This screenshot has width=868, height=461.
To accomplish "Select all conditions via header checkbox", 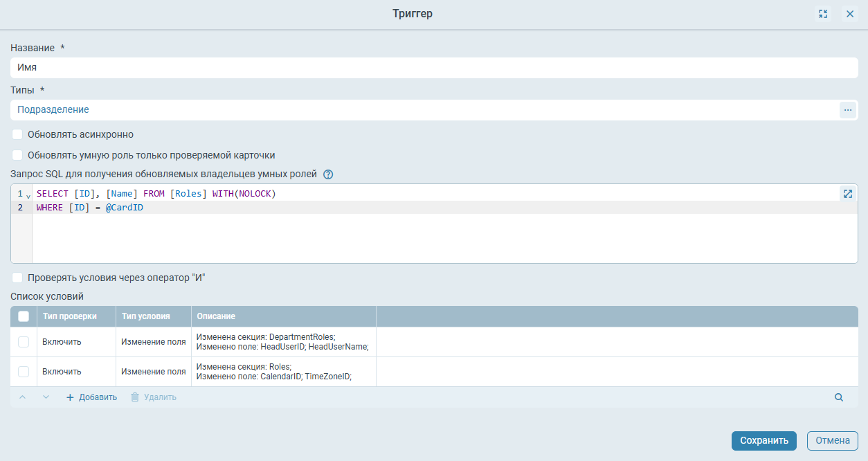I will [24, 316].
